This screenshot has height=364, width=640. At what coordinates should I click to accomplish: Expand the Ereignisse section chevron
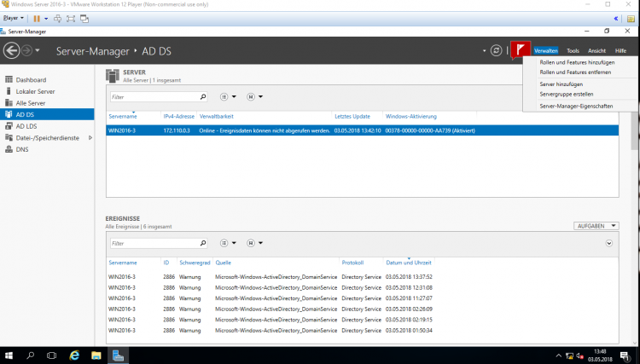(609, 243)
